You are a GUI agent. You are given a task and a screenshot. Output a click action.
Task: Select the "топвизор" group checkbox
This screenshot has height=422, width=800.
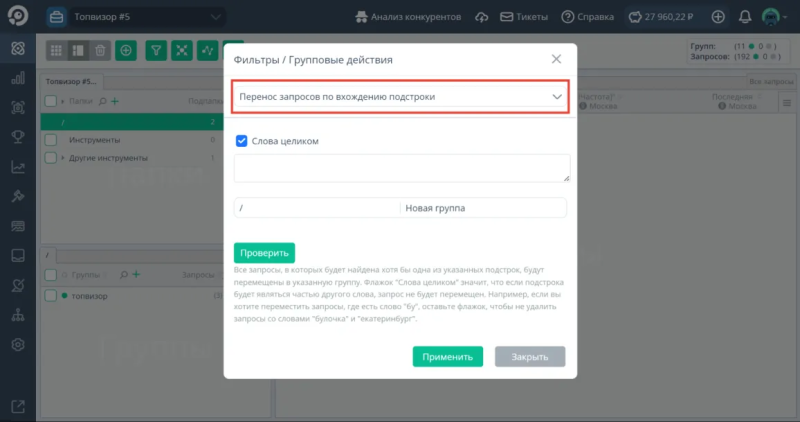[x=51, y=296]
